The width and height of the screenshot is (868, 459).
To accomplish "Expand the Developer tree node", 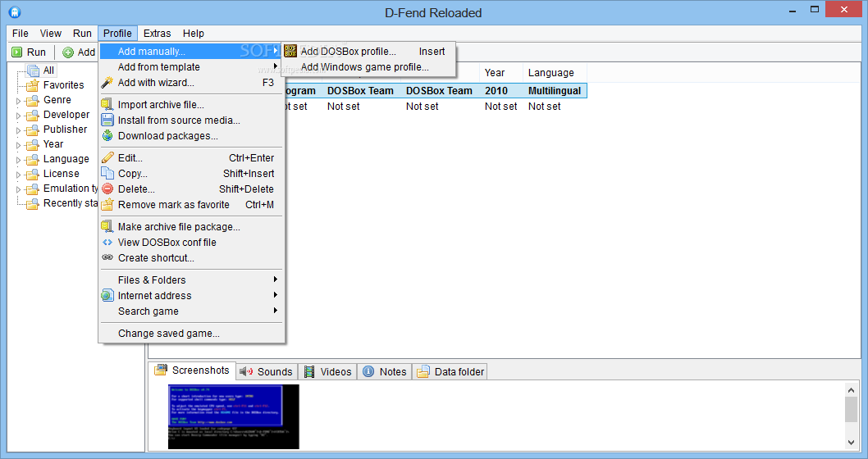I will coord(18,116).
